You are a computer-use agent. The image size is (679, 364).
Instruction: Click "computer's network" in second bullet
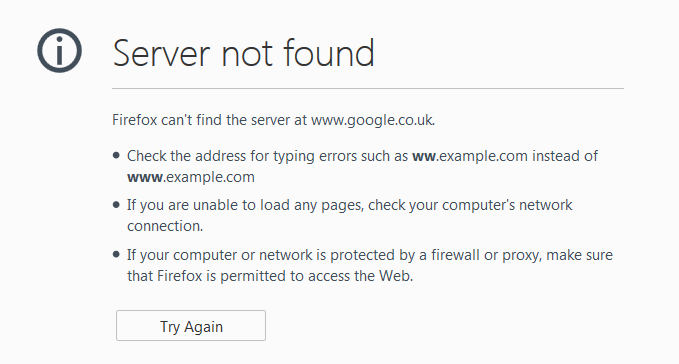pos(507,205)
